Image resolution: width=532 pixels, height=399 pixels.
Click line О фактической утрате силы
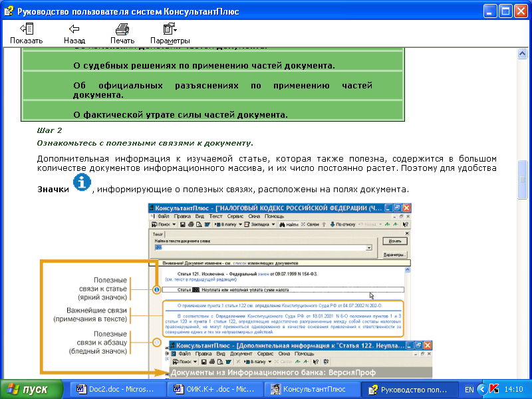click(180, 114)
